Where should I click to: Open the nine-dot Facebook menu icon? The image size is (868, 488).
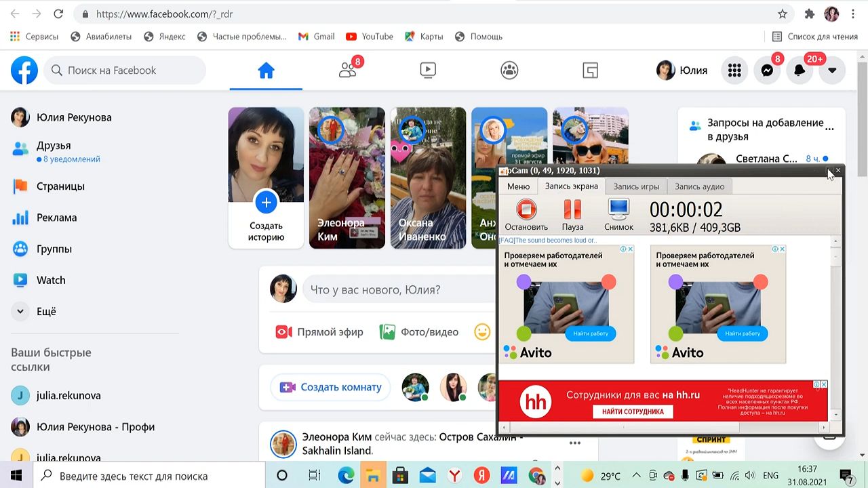734,70
